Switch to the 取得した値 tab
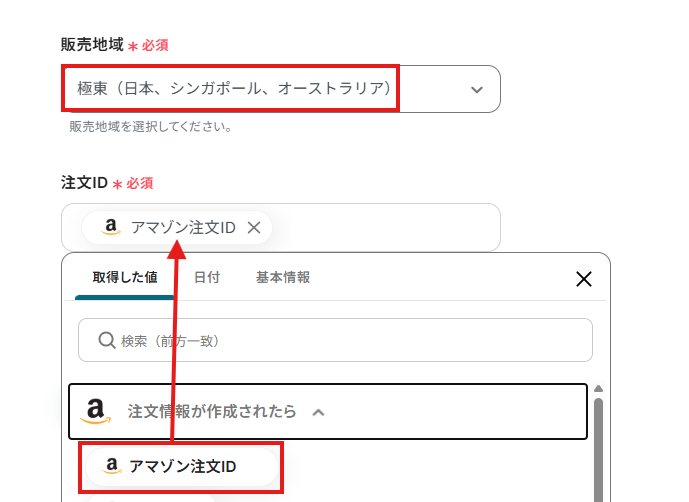The image size is (689, 502). [x=125, y=278]
